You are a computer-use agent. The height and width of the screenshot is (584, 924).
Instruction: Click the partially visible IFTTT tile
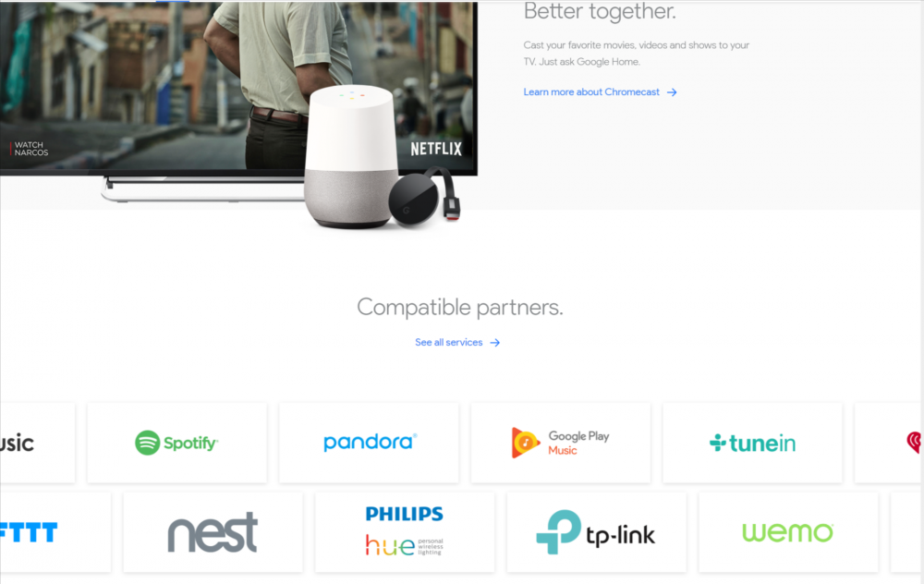tap(55, 532)
